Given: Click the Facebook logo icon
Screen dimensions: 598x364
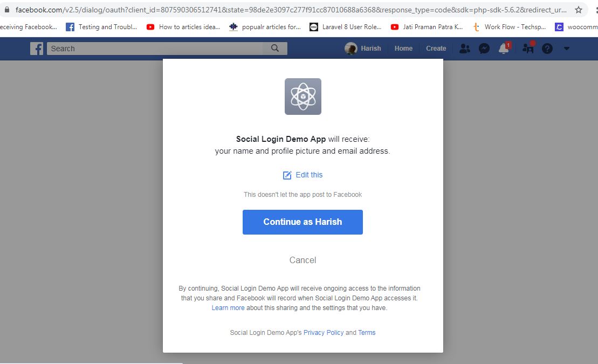Looking at the screenshot, I should [37, 49].
